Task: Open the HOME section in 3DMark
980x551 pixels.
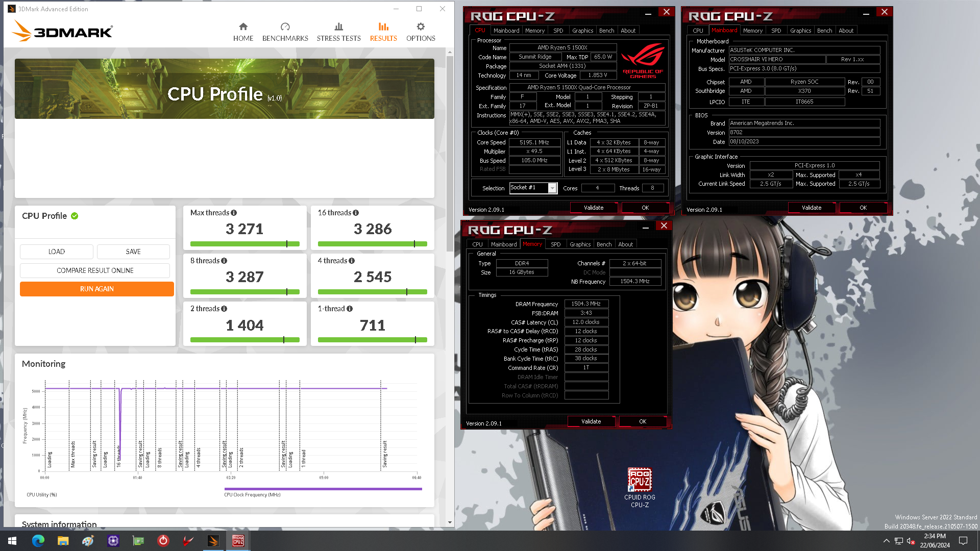Action: pos(243,32)
